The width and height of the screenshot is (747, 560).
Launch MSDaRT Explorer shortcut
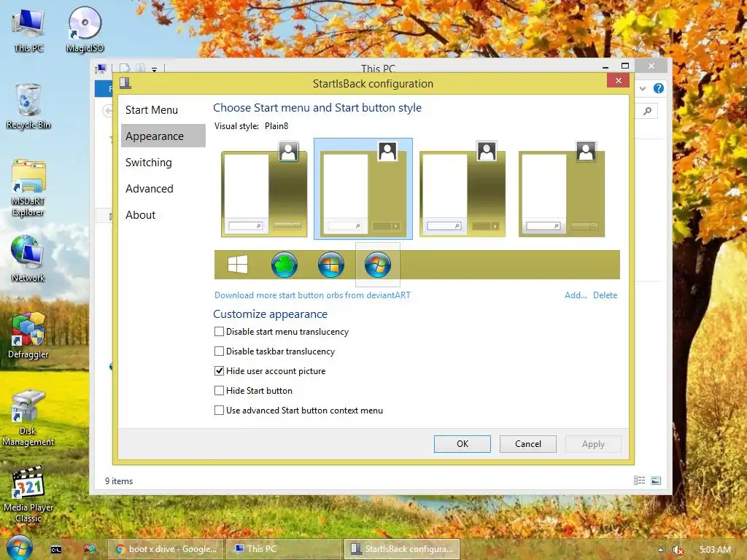(28, 189)
